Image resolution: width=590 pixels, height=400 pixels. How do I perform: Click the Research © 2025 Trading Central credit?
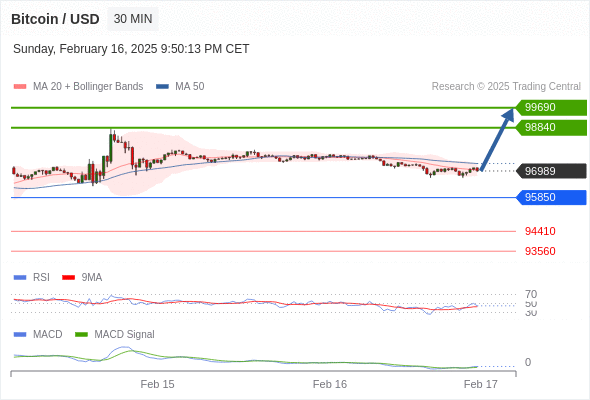506,87
